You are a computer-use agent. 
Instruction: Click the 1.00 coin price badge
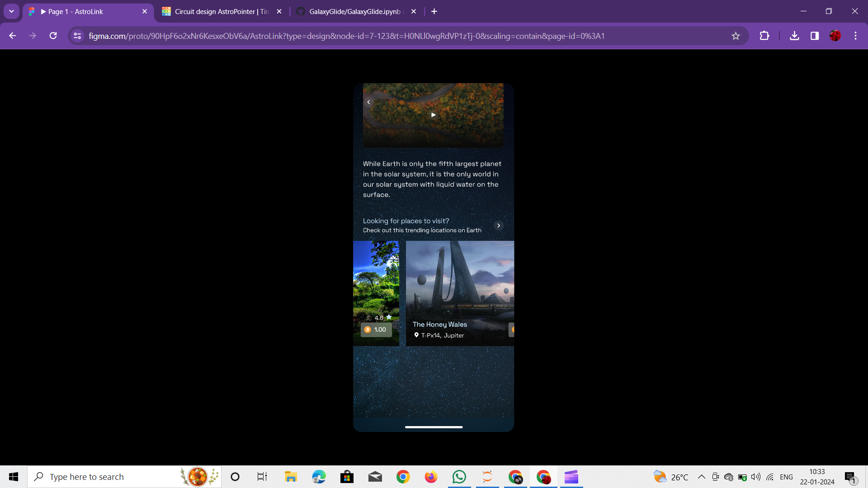click(376, 330)
